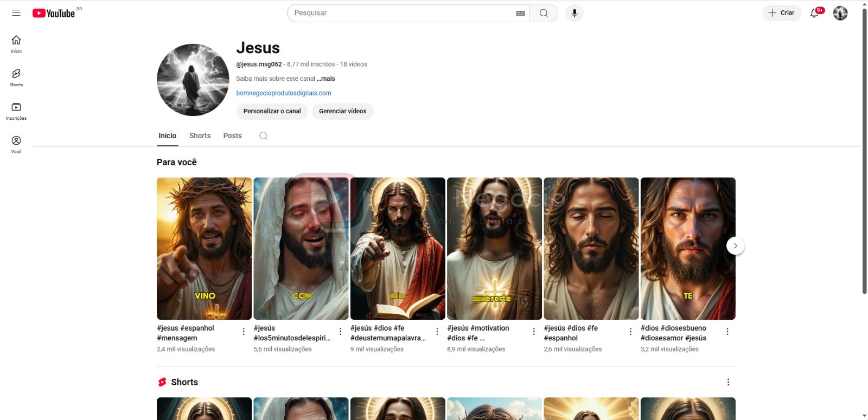868x420 pixels.
Task: Click the magnifier search button
Action: (x=544, y=13)
